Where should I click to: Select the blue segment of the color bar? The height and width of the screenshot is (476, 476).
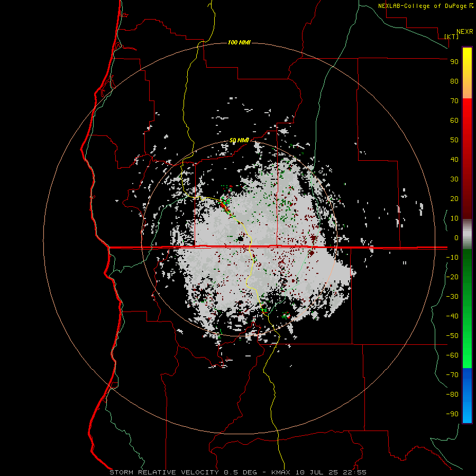467,396
